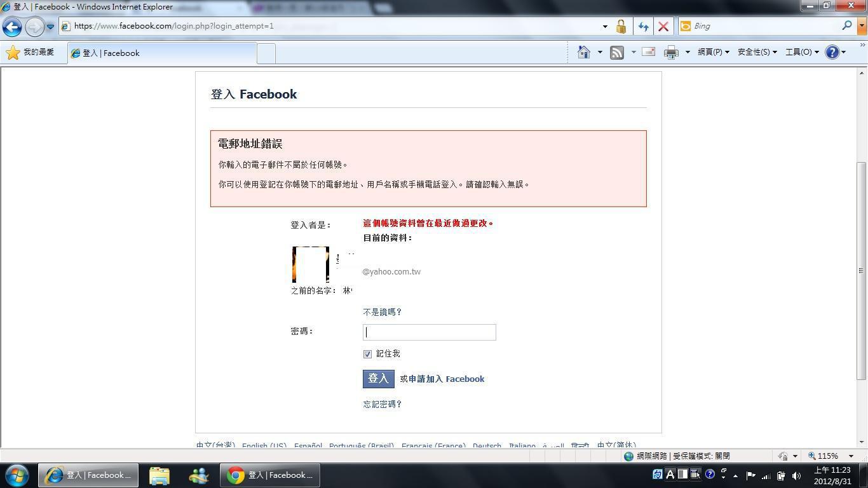868x488 pixels.
Task: Click the command bar overflow chevron
Action: [x=862, y=46]
